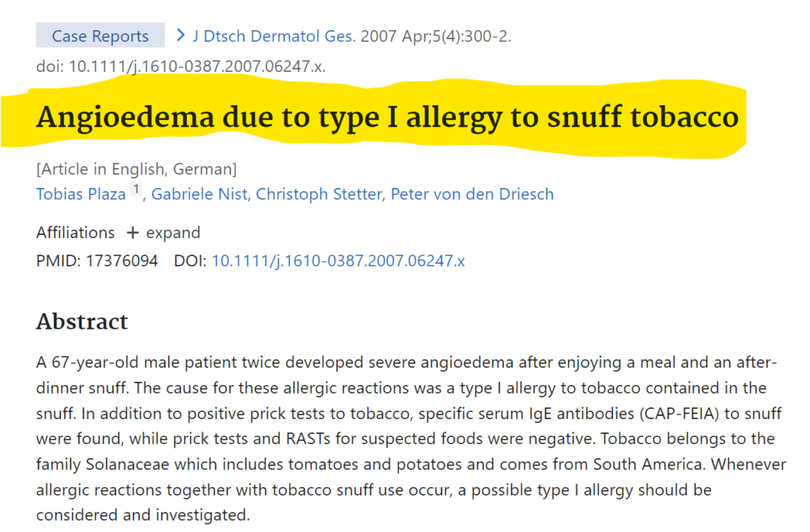Click the citation date 2007 Apr;5(4):300-2.
Viewport: 810px width, 532px height.
tap(436, 36)
